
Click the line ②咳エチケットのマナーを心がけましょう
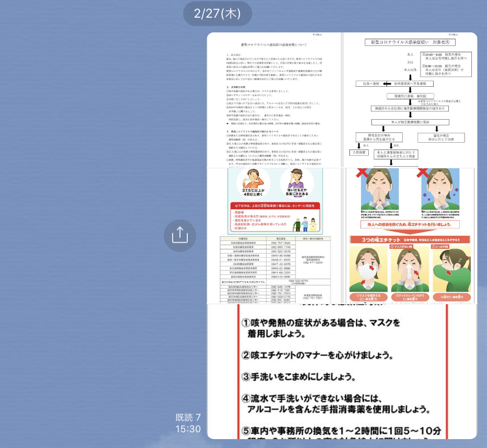pyautogui.click(x=317, y=355)
